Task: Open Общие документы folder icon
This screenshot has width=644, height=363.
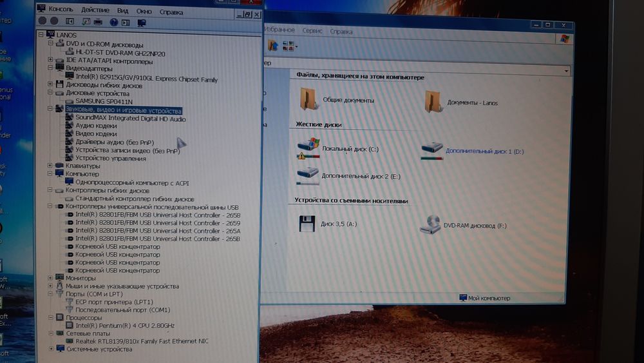Action: (308, 99)
